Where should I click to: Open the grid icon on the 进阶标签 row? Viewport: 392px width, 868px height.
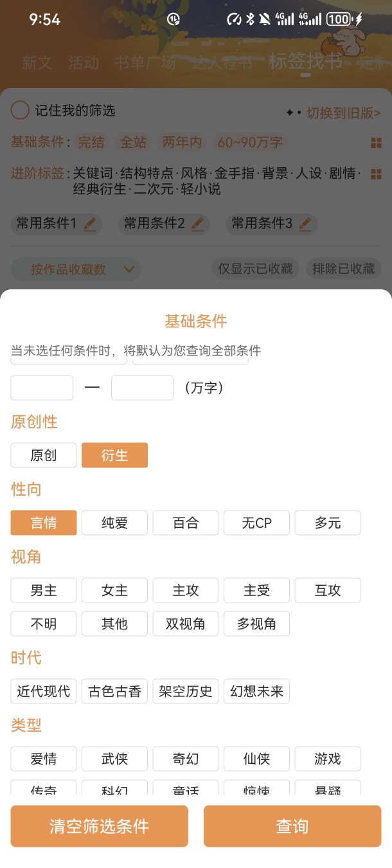[376, 174]
